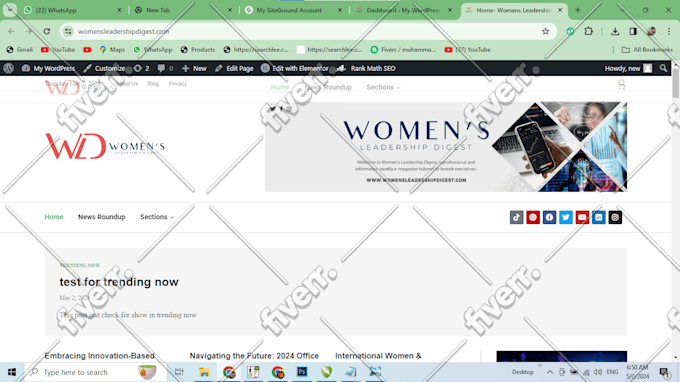Screen dimensions: 680x382
Task: Click Gmail bookmark
Action: (x=20, y=49)
